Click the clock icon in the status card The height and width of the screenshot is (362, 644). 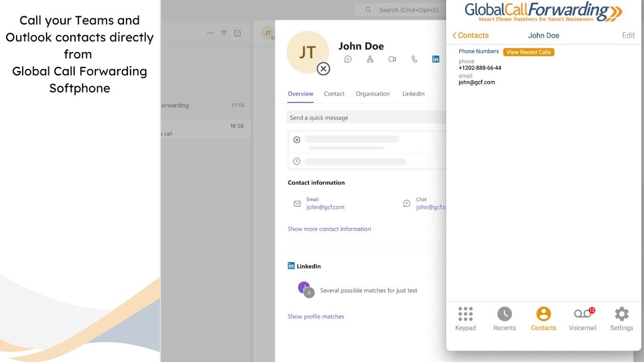[x=297, y=161]
